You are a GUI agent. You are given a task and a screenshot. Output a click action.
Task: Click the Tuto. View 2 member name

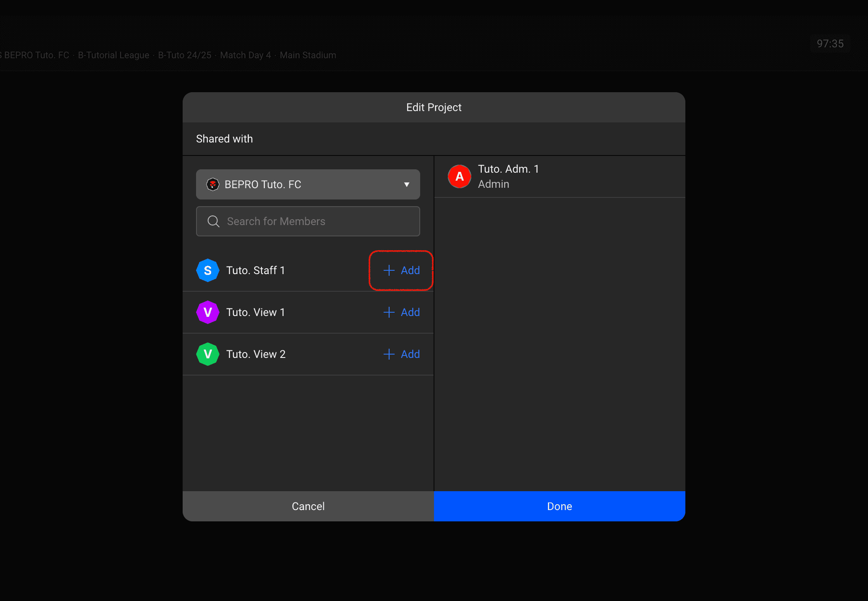(256, 354)
